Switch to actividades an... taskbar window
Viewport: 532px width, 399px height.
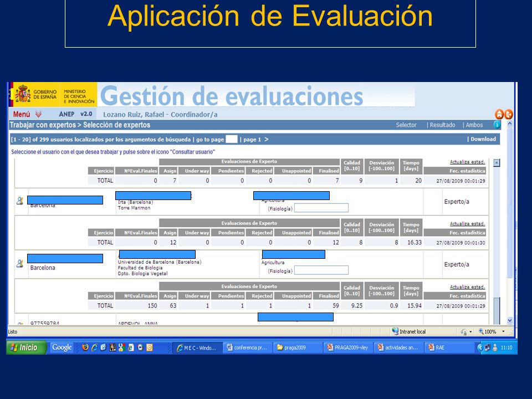(398, 348)
